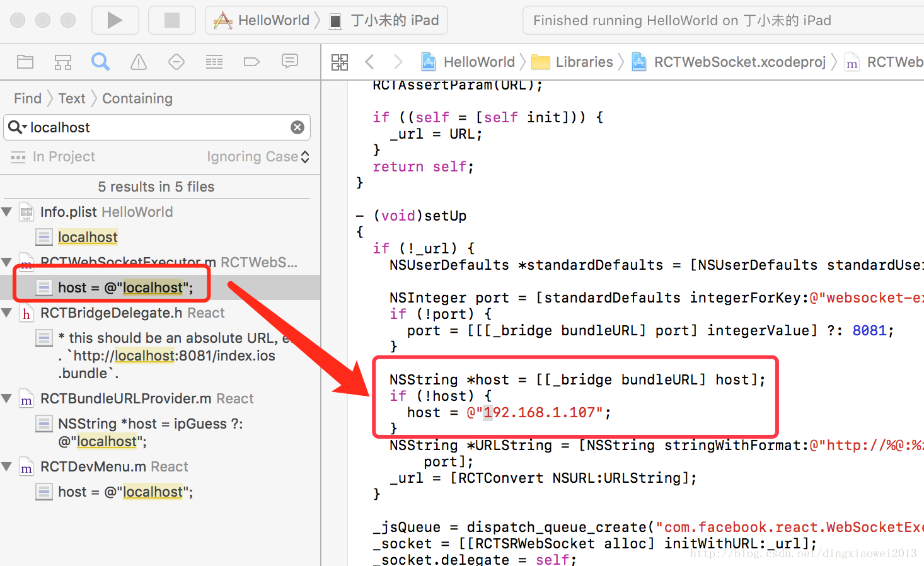Clear the localhost search text
Screen dimensions: 924x566
click(297, 127)
